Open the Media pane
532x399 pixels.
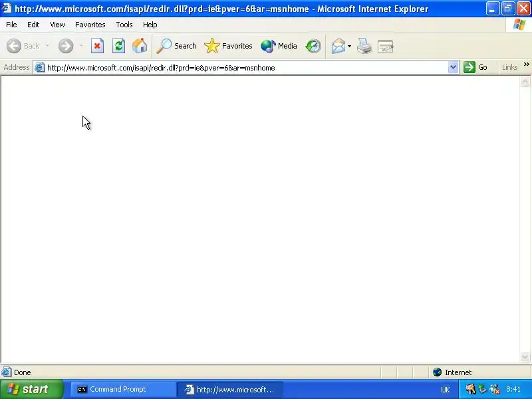click(279, 46)
